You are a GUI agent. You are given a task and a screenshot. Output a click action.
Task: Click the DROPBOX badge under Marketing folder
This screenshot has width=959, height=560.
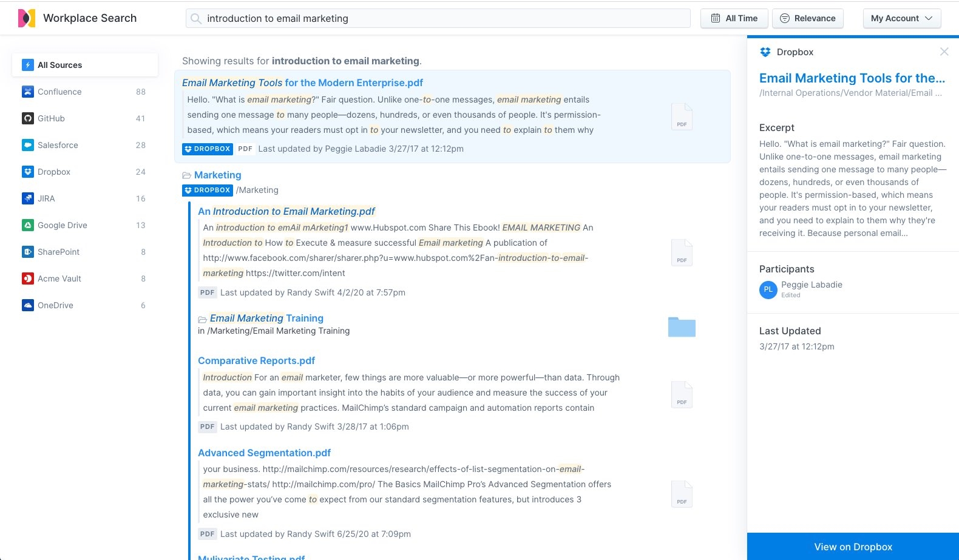click(208, 190)
